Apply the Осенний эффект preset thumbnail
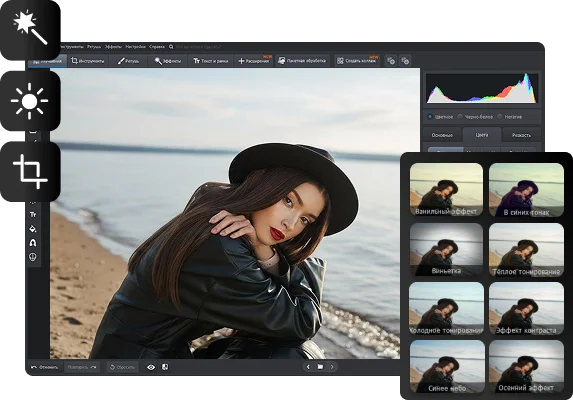This screenshot has height=400, width=573. pos(526,366)
